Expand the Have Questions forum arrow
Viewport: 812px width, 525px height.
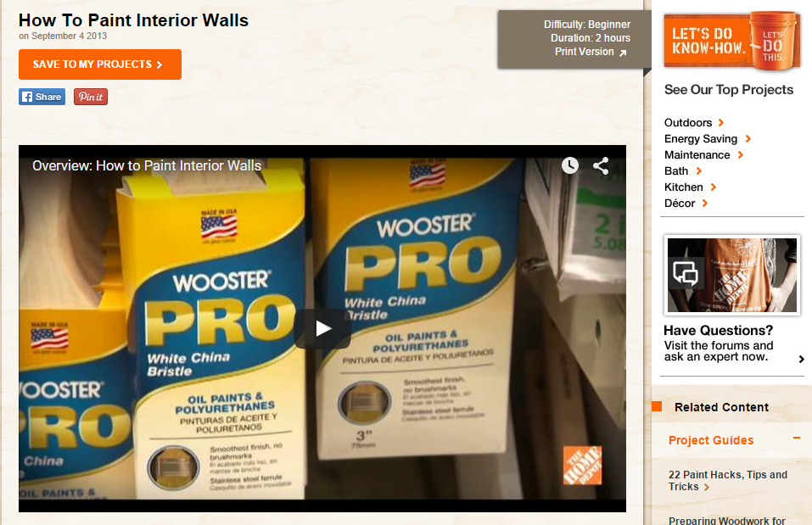801,359
